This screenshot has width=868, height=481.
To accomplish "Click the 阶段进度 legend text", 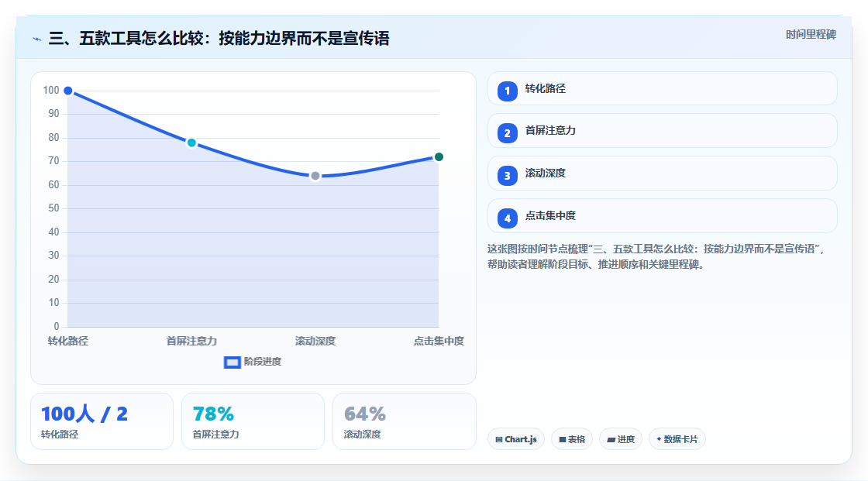I will (263, 362).
